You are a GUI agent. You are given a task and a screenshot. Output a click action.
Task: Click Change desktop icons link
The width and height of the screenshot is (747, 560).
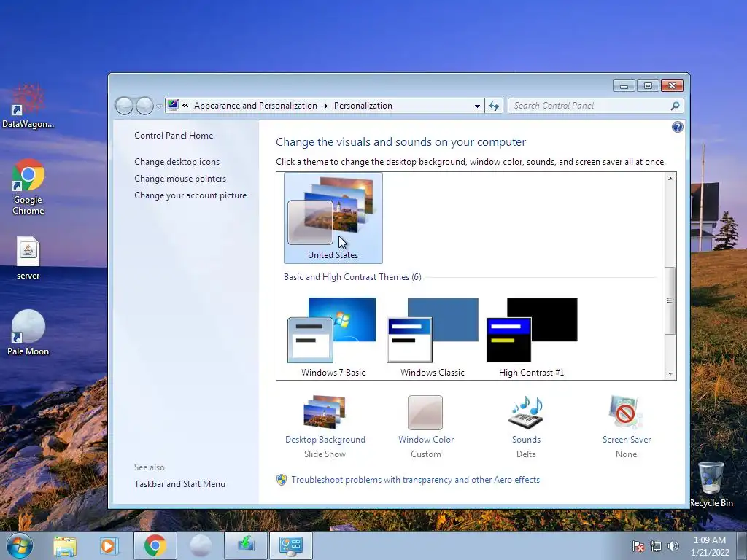tap(177, 161)
